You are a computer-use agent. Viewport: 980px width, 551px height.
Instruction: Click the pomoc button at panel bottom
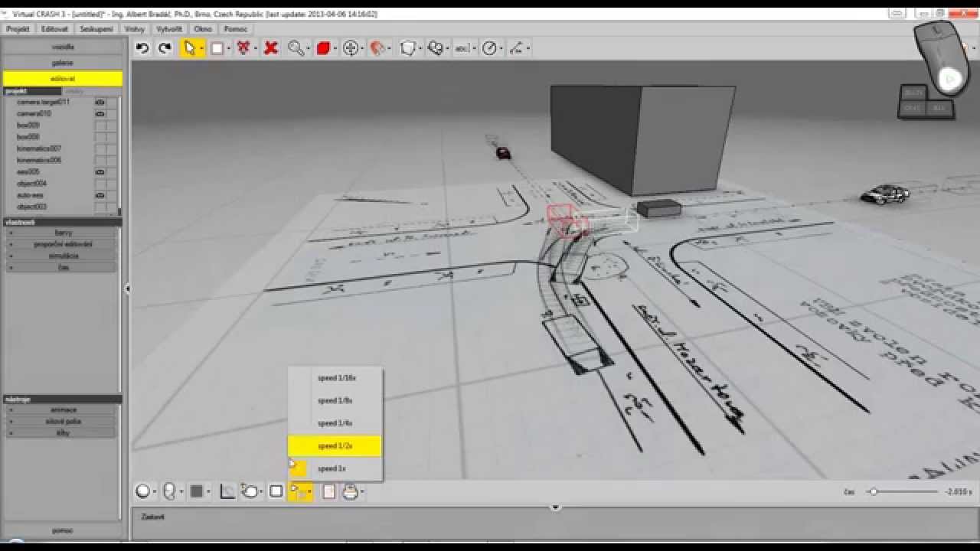coord(63,530)
